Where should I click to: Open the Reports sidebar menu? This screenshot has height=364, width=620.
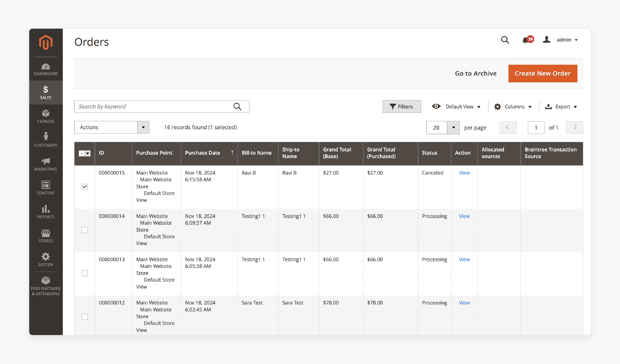click(46, 212)
